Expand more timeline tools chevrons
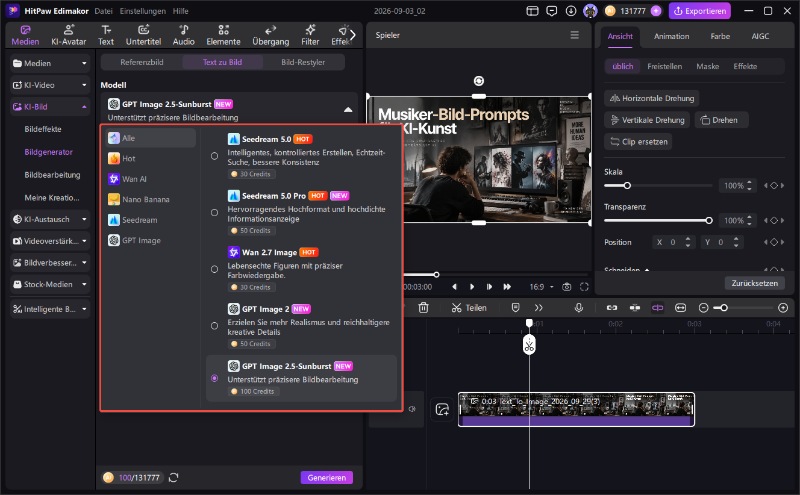The image size is (800, 495). tap(539, 308)
